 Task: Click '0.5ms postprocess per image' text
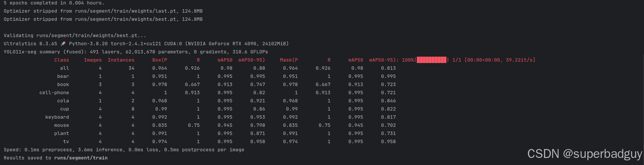204,150
